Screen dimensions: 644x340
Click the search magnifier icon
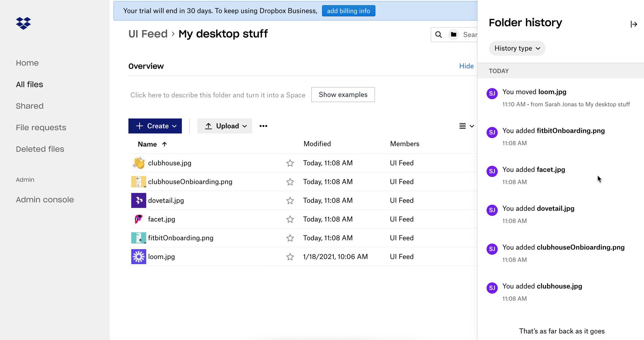coord(438,35)
